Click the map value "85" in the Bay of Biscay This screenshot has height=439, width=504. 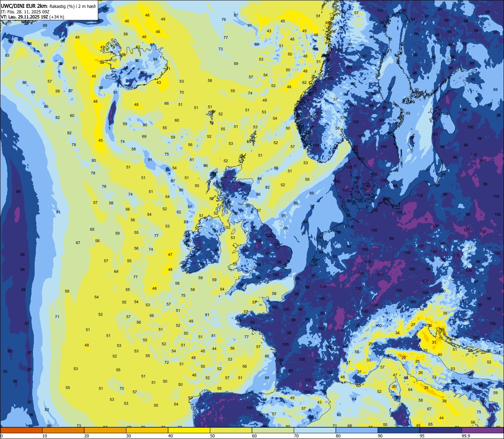[267, 356]
